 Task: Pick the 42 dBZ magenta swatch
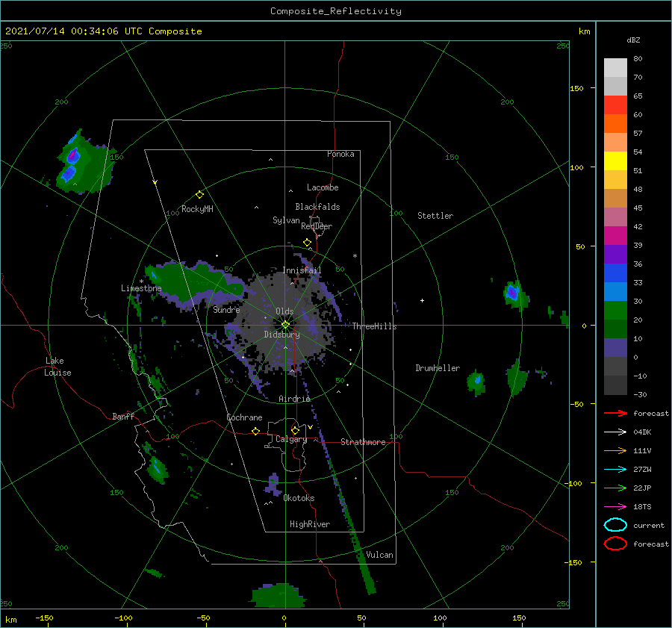click(x=615, y=235)
